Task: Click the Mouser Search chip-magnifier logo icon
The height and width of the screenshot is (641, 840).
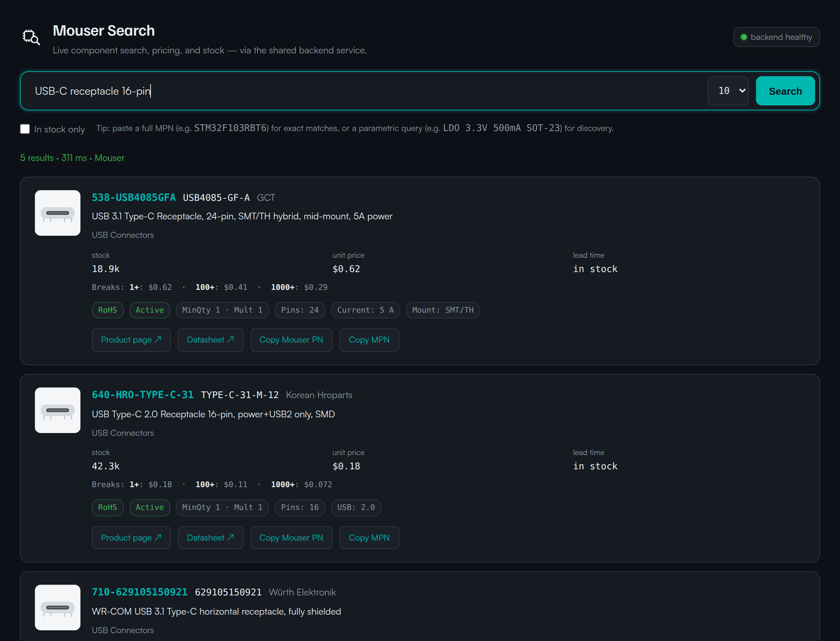Action: pyautogui.click(x=31, y=38)
